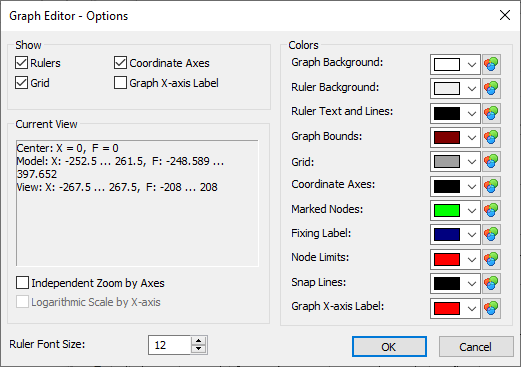Open custom color picker for Grid
Viewport: 521px width, 367px height.
point(491,162)
